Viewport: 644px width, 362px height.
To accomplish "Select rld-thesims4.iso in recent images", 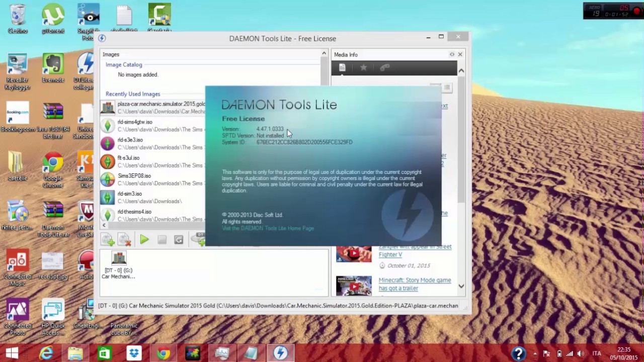I will [x=153, y=215].
